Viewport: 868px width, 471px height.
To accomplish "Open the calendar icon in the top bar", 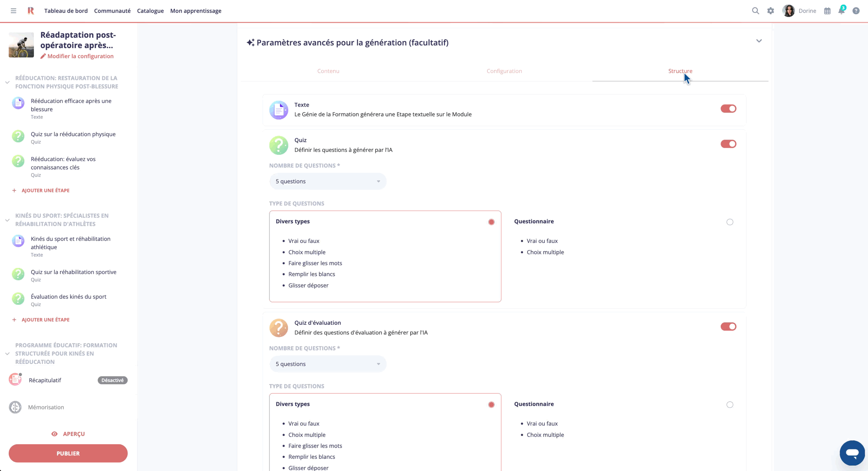I will pyautogui.click(x=827, y=10).
